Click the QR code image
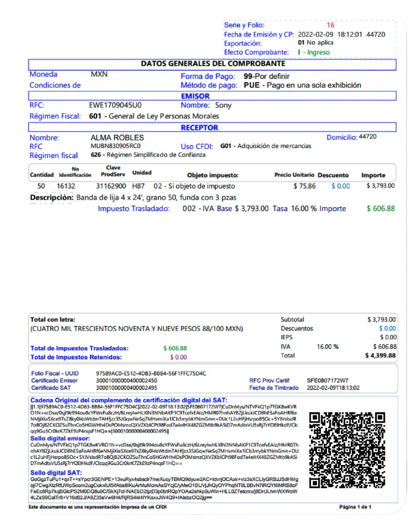420x527 pixels. [347, 450]
